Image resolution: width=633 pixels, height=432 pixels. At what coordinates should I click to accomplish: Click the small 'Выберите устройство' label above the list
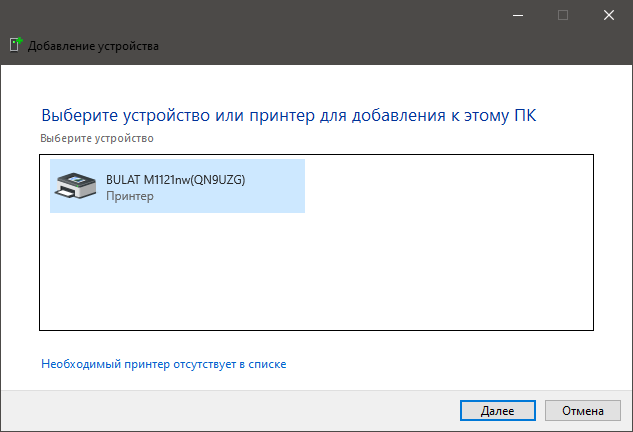pos(97,137)
